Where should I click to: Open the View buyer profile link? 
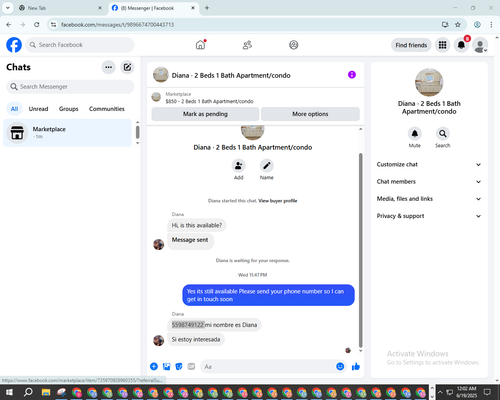point(278,201)
